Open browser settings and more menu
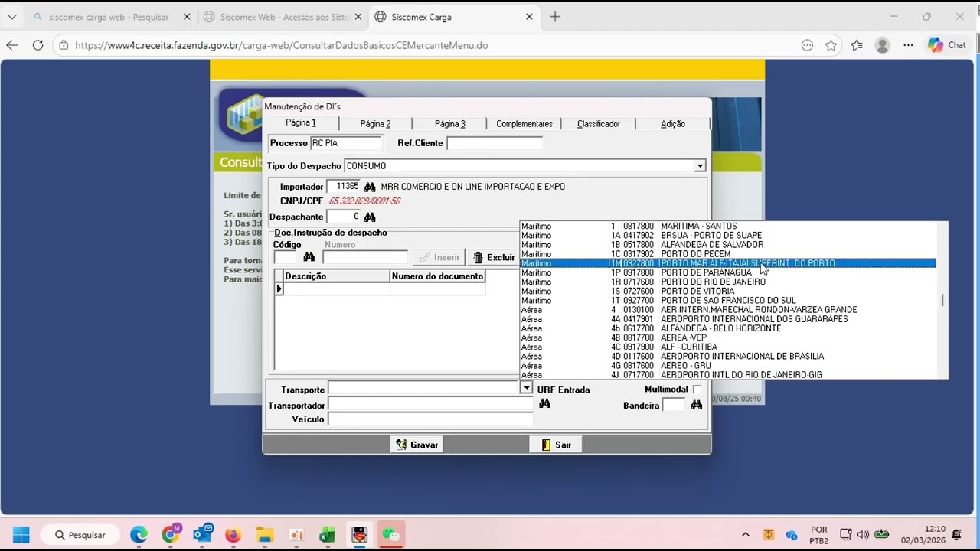This screenshot has height=551, width=980. (908, 45)
